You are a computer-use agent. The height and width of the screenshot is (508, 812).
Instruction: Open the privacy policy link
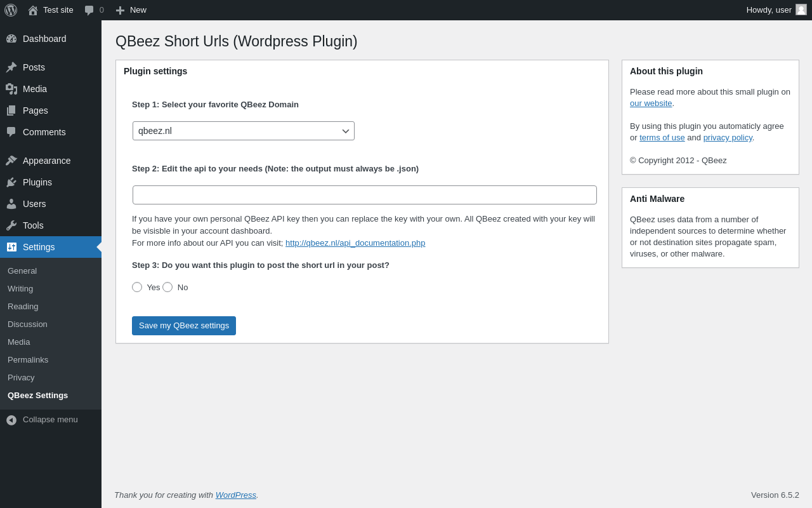coord(728,138)
